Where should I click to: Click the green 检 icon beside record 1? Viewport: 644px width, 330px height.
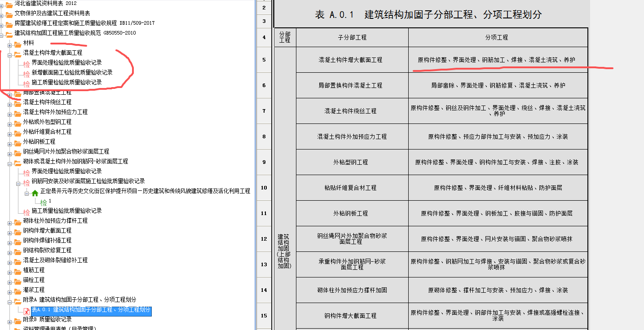(44, 202)
